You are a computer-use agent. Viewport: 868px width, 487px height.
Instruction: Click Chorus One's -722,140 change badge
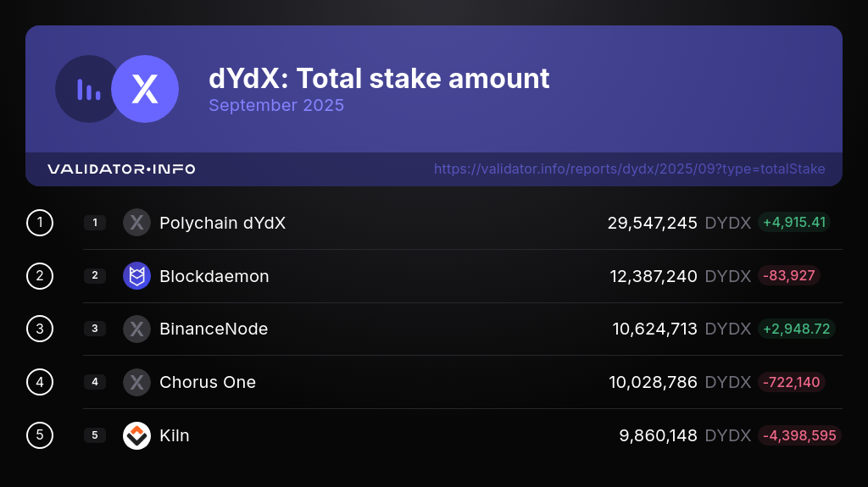coord(791,382)
